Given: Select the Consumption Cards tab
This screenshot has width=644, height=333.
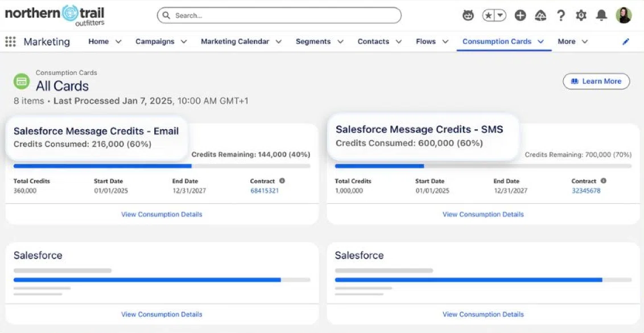Looking at the screenshot, I should (497, 42).
